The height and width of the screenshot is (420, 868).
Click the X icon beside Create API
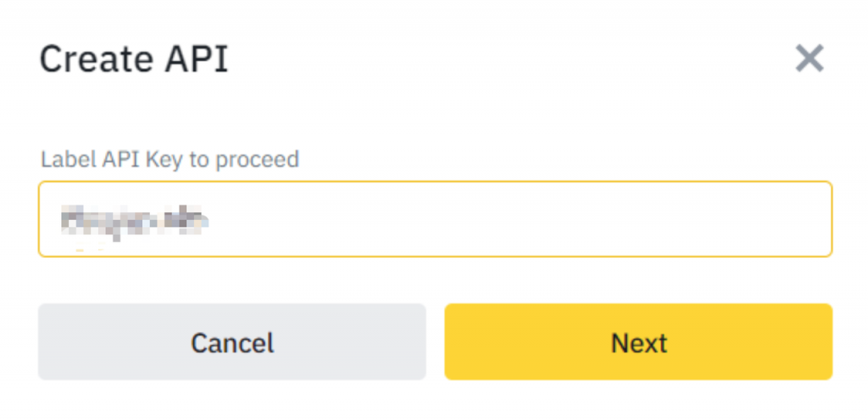pos(809,59)
